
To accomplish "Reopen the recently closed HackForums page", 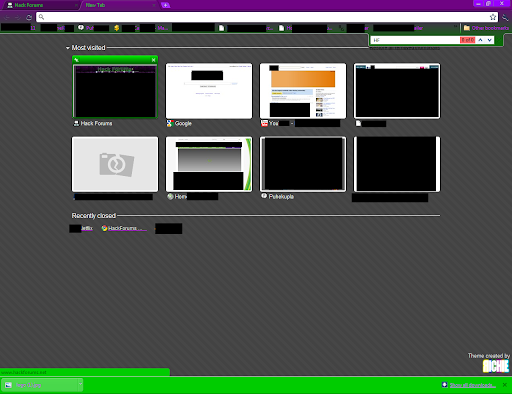I will click(124, 228).
